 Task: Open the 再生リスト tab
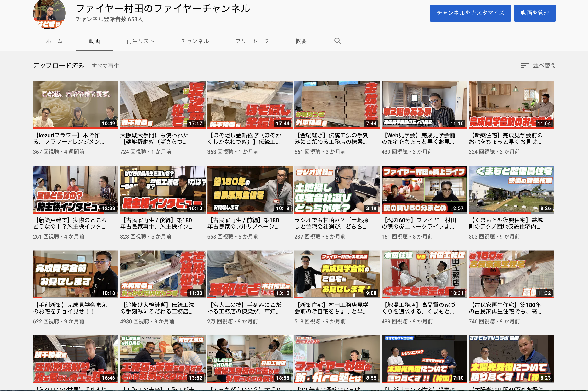click(140, 41)
